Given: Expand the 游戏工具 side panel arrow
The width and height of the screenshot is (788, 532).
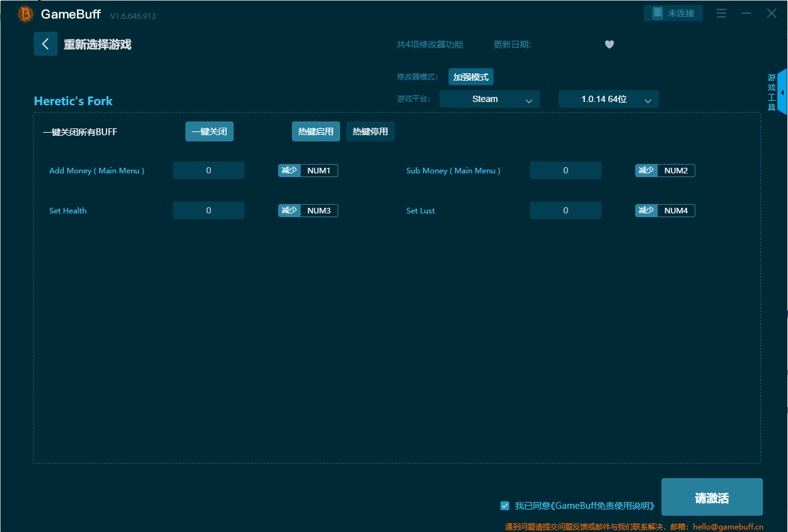Looking at the screenshot, I should tap(782, 92).
